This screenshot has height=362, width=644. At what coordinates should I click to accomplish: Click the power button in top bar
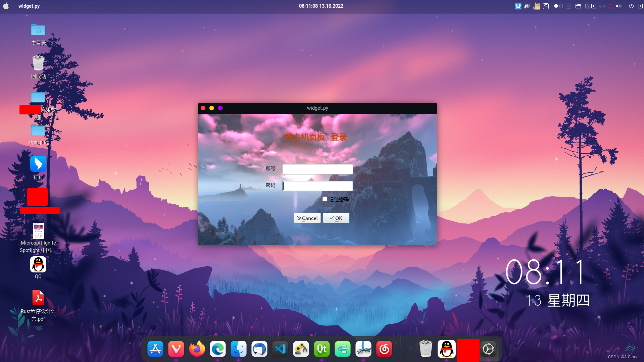click(631, 6)
